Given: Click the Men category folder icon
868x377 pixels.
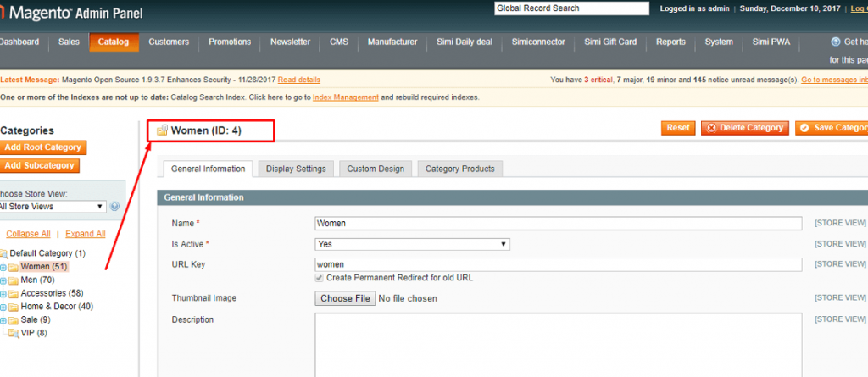Looking at the screenshot, I should coord(14,280).
